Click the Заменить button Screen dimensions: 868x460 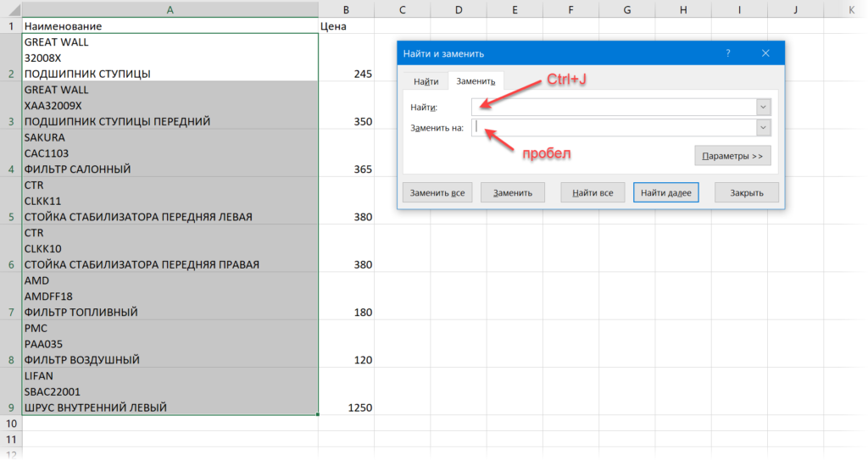(513, 192)
